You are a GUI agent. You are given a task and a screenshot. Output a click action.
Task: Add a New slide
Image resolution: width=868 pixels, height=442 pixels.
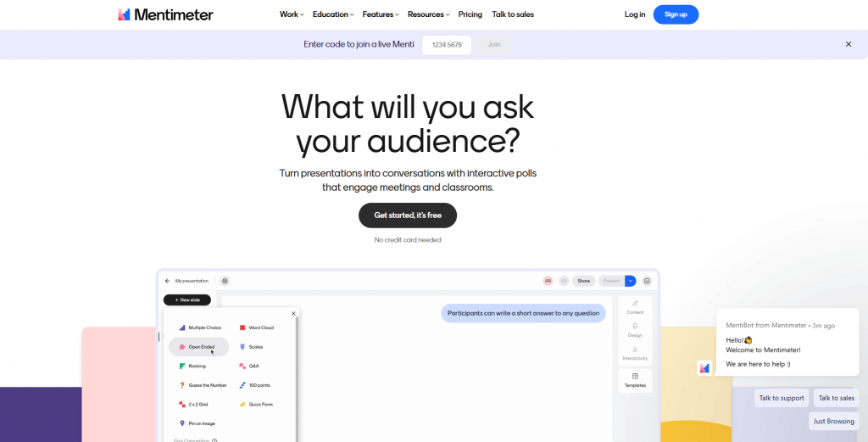(x=187, y=299)
